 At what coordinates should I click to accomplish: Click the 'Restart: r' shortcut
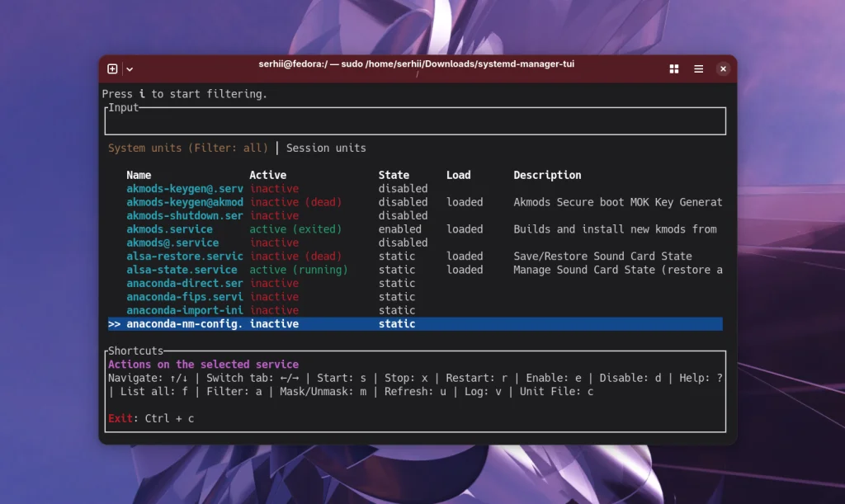click(476, 378)
